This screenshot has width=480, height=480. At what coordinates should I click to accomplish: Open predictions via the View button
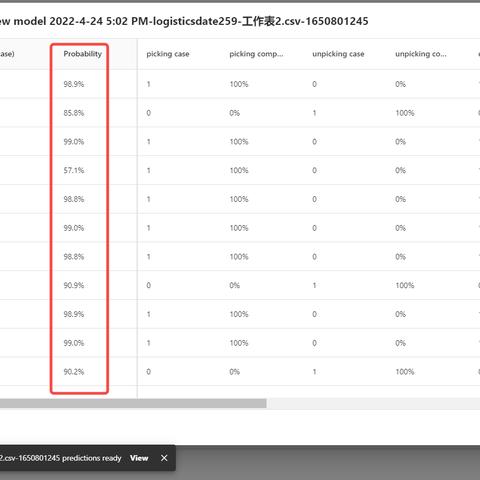pyautogui.click(x=139, y=458)
